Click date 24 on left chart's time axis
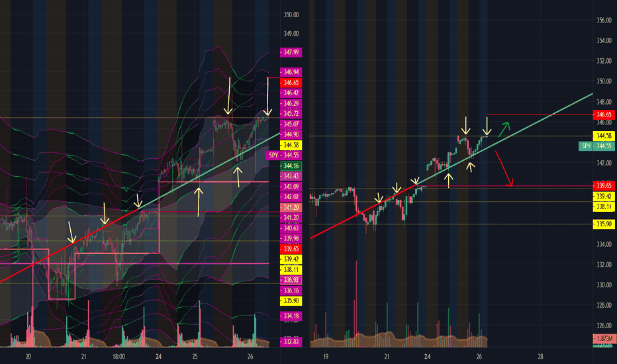Viewport: 617px width, 364px height. pyautogui.click(x=158, y=357)
